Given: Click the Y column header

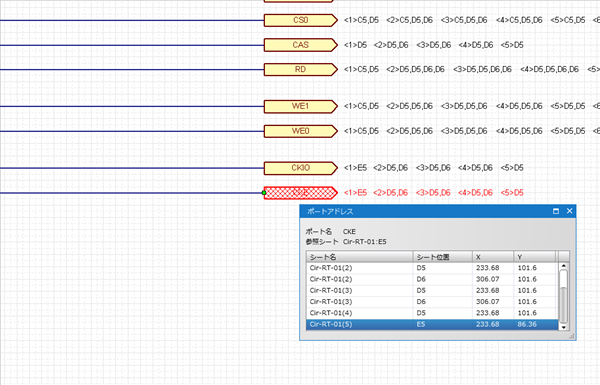Looking at the screenshot, I should pyautogui.click(x=535, y=257).
